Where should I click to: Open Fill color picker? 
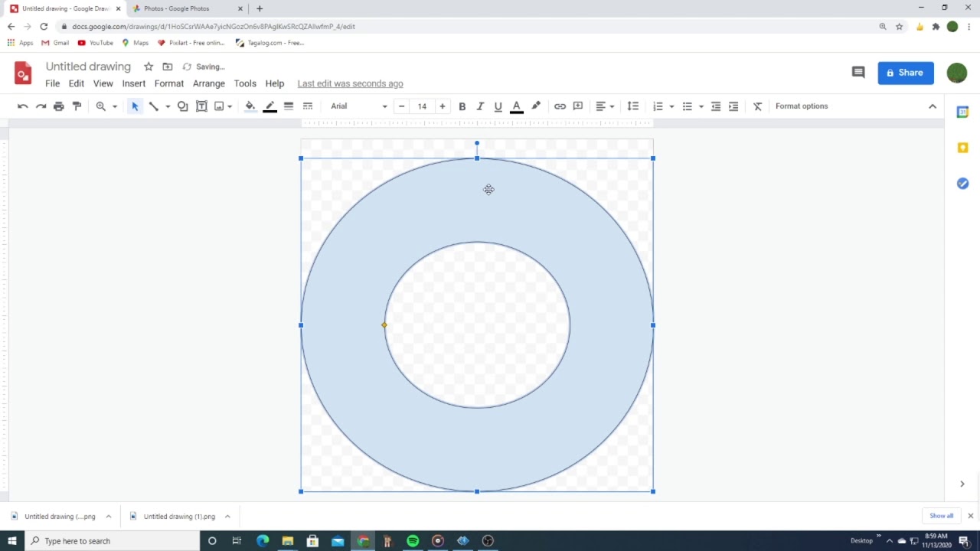250,106
